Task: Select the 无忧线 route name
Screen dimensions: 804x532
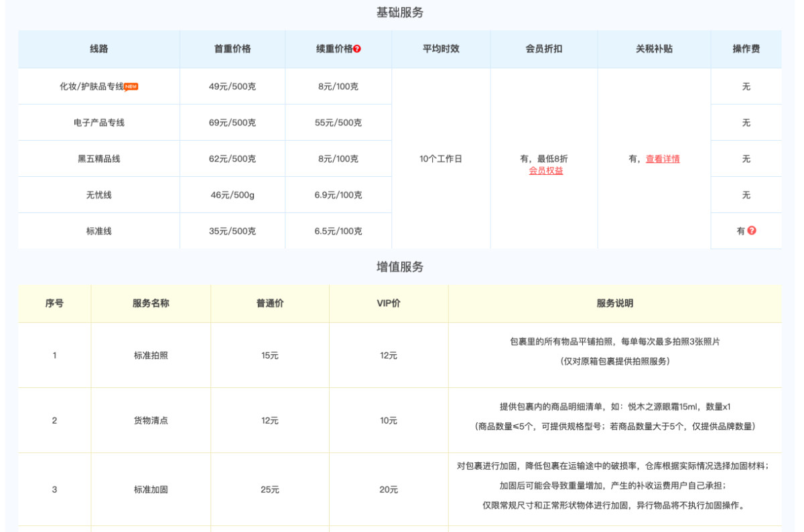Action: (x=99, y=195)
